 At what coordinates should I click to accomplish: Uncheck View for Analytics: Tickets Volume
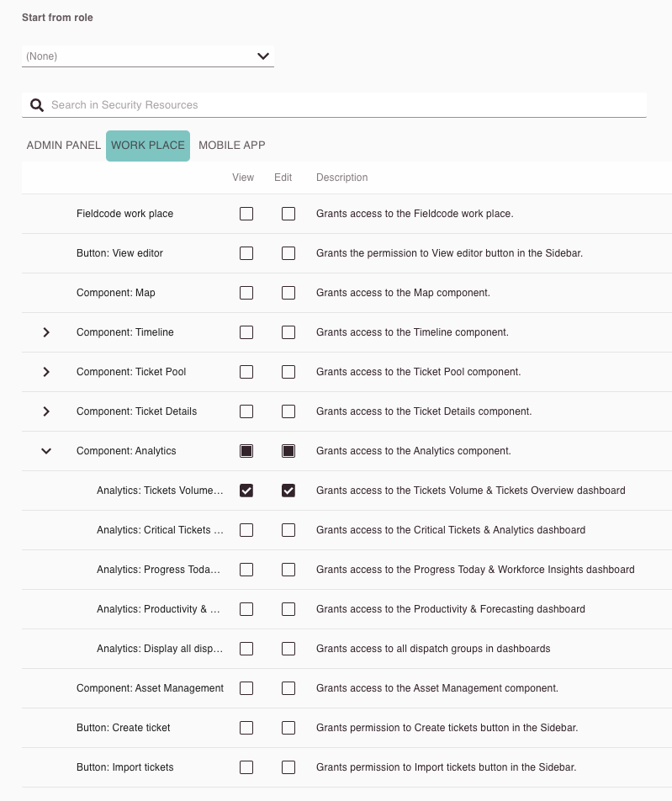point(246,491)
